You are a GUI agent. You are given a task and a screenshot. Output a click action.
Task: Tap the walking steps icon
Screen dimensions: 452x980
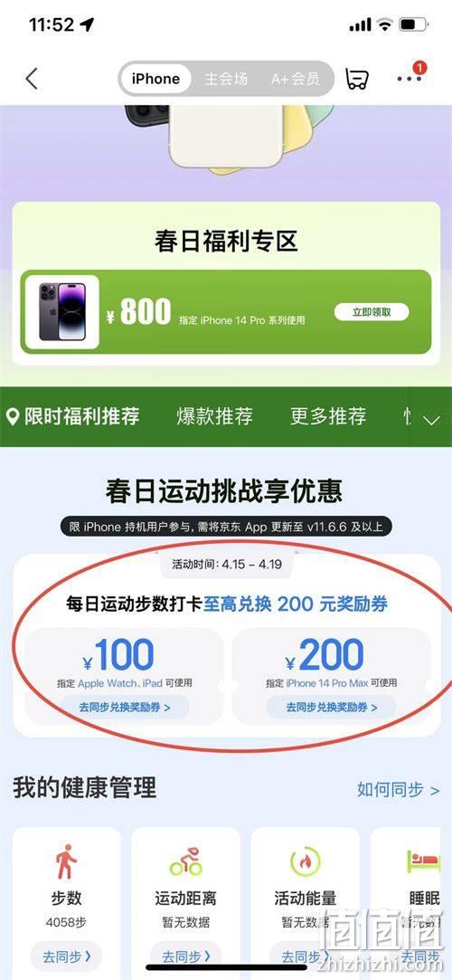(66, 861)
